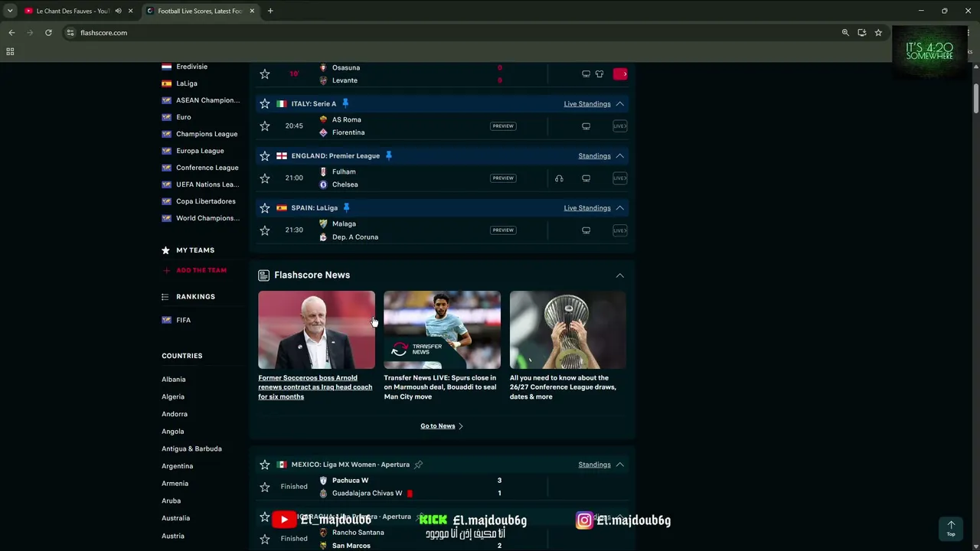The width and height of the screenshot is (980, 551).
Task: Open Live Standings for Spain LaLiga
Action: (x=587, y=208)
